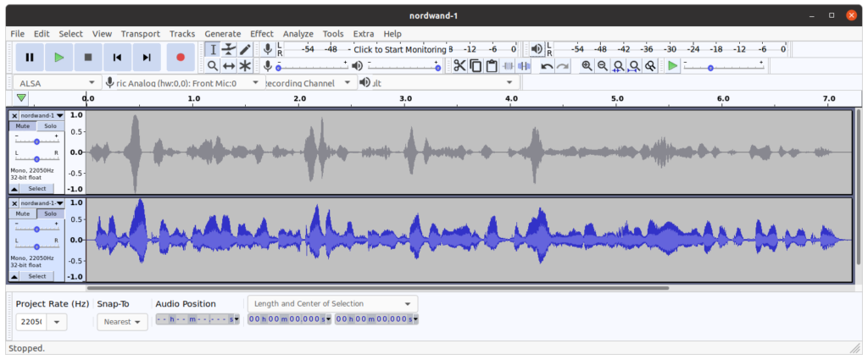Click the red Record button
Screen dimensions: 868x360
pyautogui.click(x=181, y=57)
